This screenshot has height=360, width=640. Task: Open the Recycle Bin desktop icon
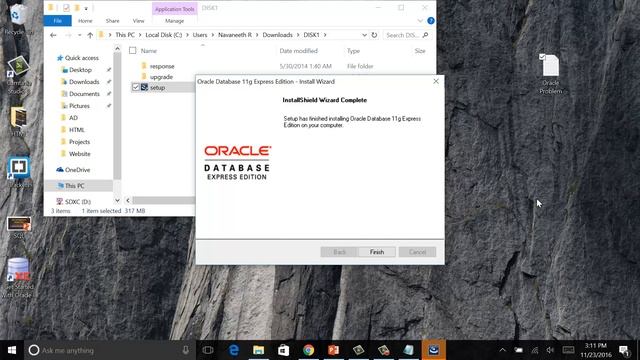[x=17, y=19]
